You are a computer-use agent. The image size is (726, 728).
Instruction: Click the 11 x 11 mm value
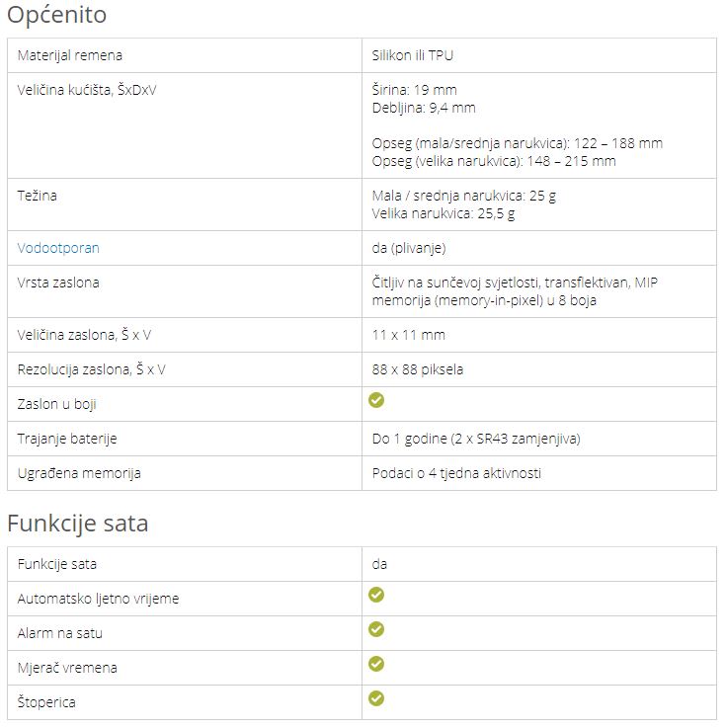pos(408,335)
